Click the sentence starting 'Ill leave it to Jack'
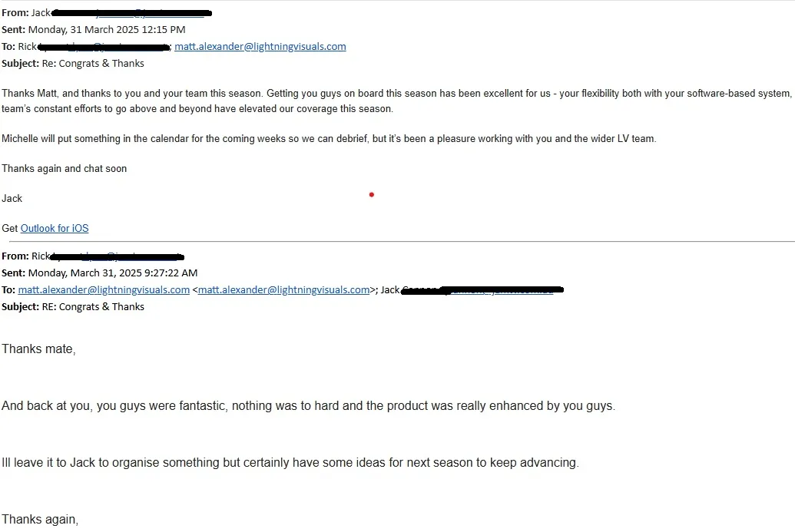The height and width of the screenshot is (532, 795). tap(290, 463)
